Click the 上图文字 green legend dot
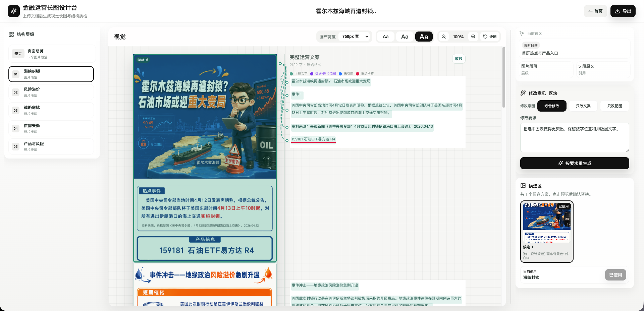Screen dimensions: 644x311 [291, 74]
